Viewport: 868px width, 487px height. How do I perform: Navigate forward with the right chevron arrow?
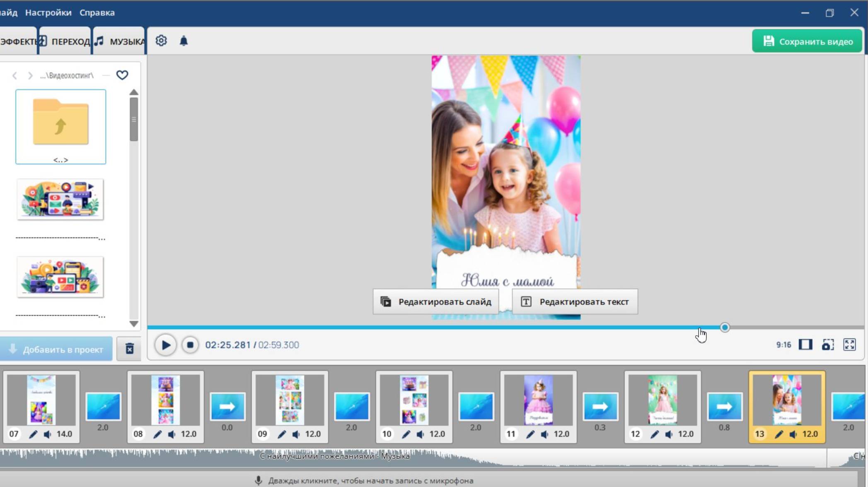30,75
